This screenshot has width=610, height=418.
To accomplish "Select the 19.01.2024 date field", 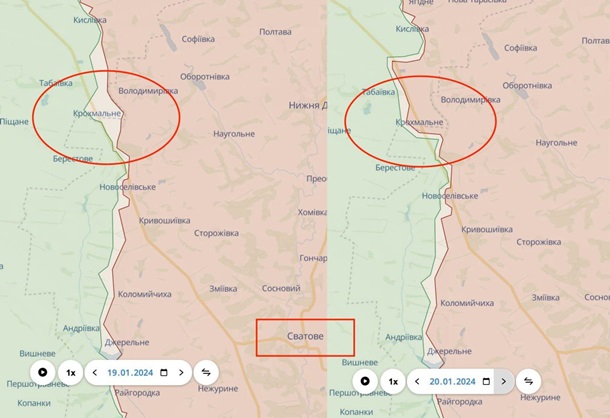I will pos(130,372).
